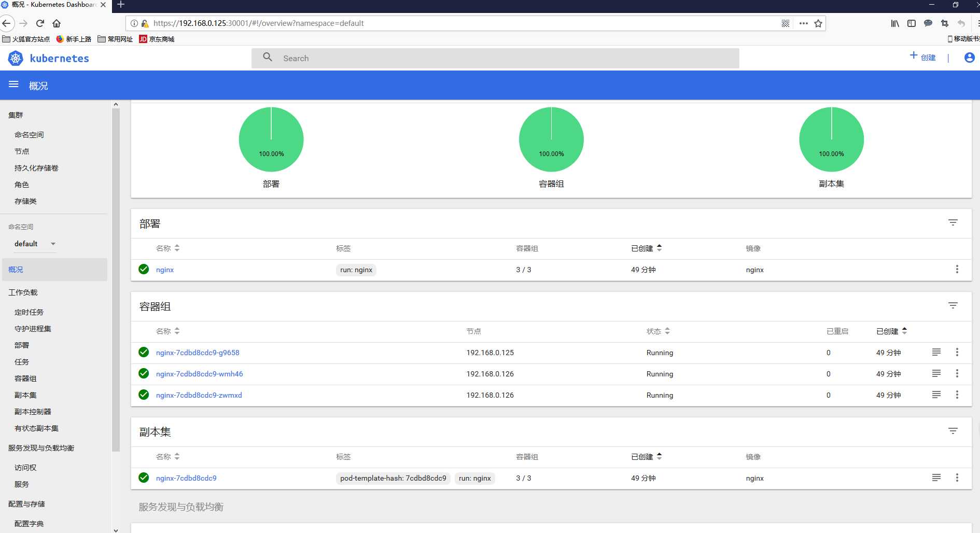Focus the Search input field
The height and width of the screenshot is (533, 980).
(x=495, y=58)
